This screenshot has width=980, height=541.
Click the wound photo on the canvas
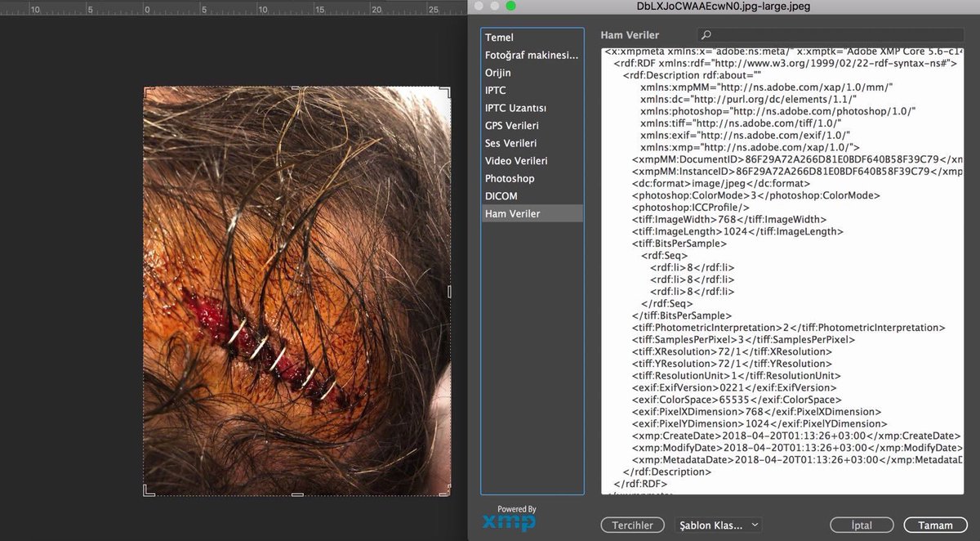(297, 291)
